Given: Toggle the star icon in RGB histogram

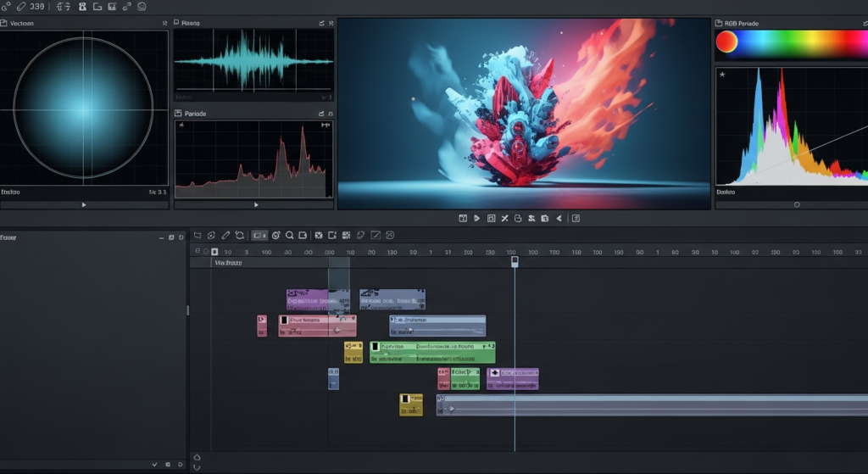Looking at the screenshot, I should coord(722,75).
